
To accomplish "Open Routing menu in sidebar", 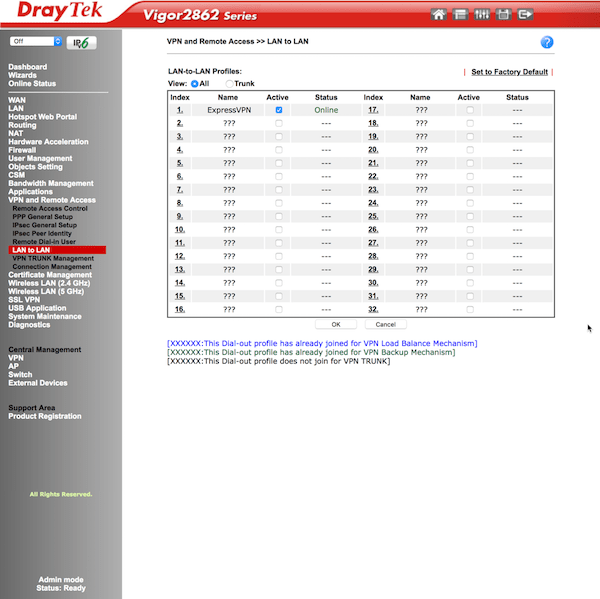I will [x=22, y=125].
